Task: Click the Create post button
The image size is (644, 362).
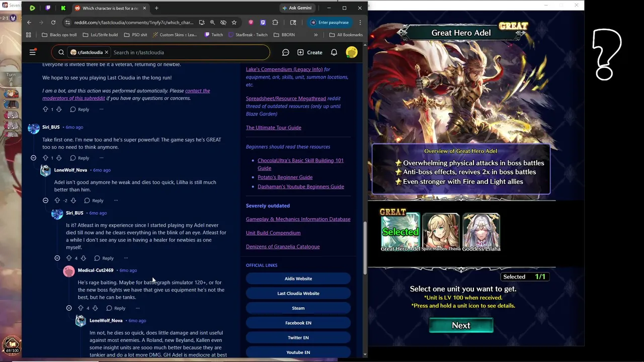Action: (310, 52)
